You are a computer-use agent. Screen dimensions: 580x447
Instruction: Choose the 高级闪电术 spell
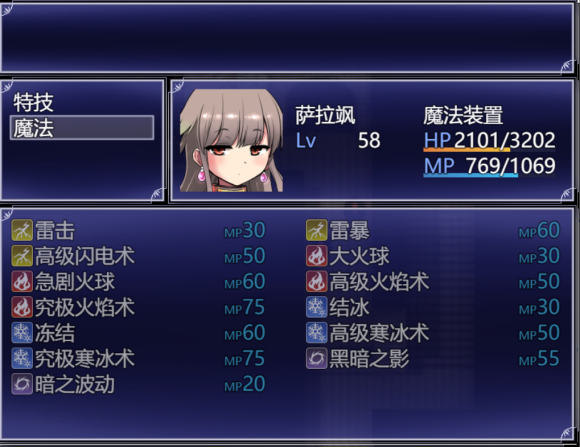click(x=138, y=256)
